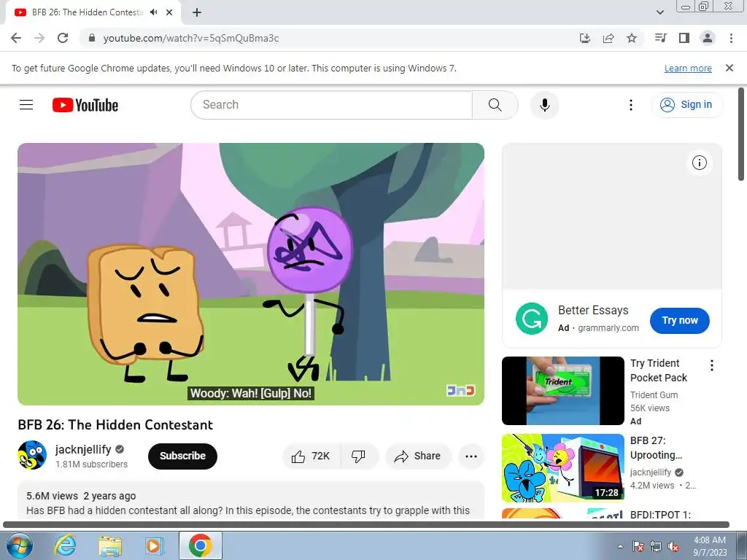Click inside the YouTube Search field

click(x=331, y=105)
